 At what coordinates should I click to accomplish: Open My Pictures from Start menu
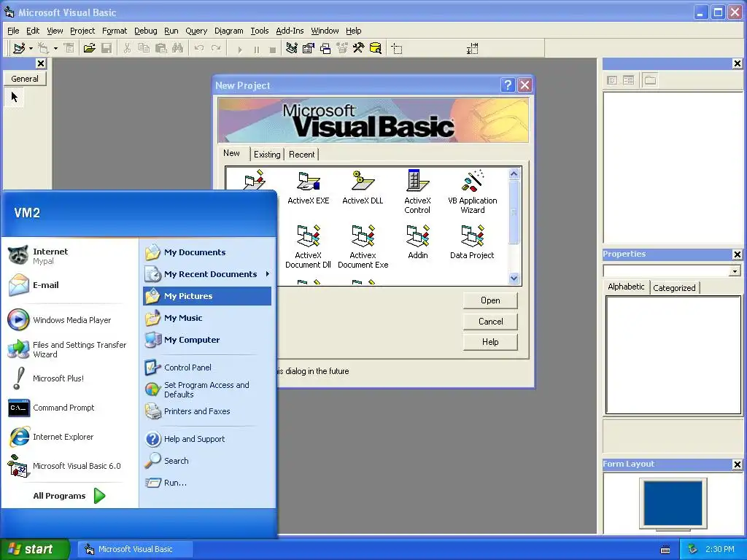pos(206,296)
